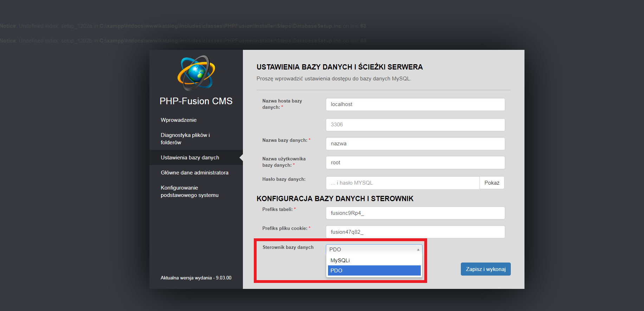644x311 pixels.
Task: Click the Zapisz i wykonaj button
Action: click(485, 269)
